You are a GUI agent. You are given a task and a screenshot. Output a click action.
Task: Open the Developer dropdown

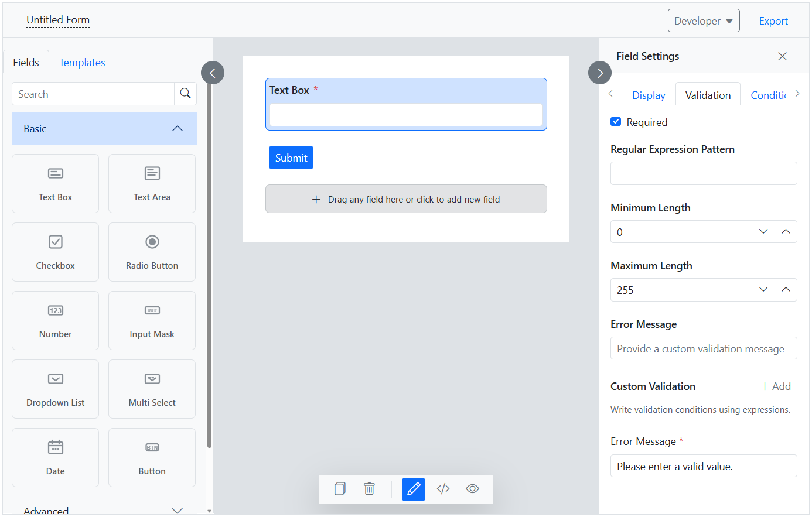[x=704, y=20]
